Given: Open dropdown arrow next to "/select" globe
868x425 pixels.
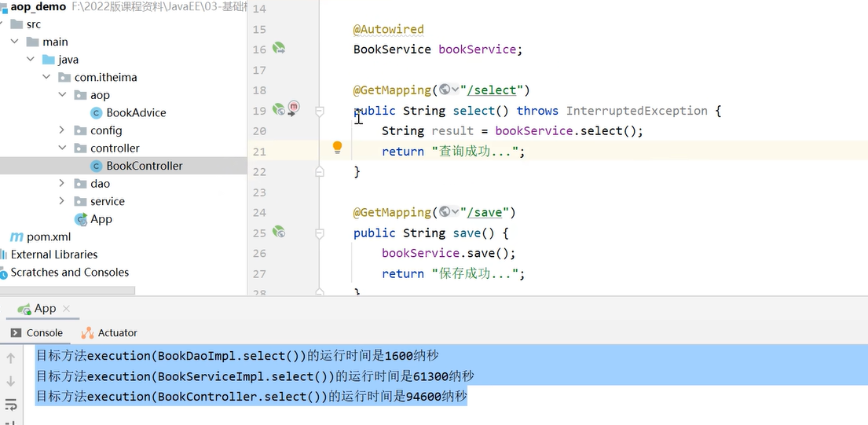Looking at the screenshot, I should coord(455,90).
